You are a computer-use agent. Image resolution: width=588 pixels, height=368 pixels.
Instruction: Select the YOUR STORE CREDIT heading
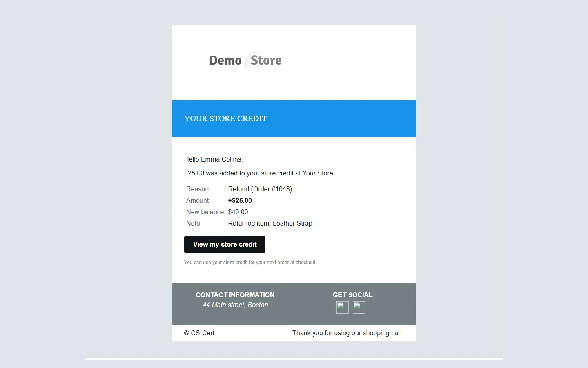pyautogui.click(x=225, y=119)
